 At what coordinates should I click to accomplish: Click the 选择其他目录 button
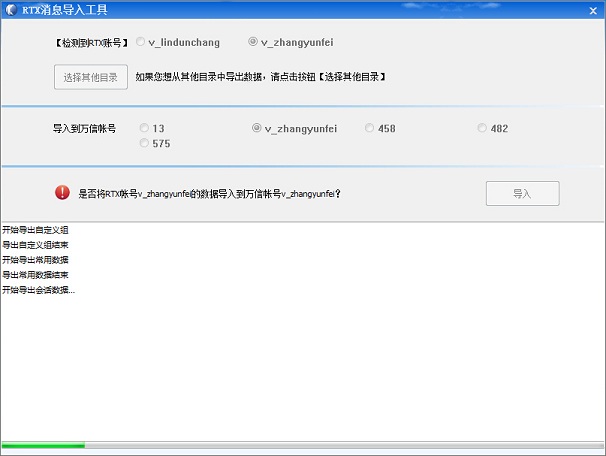91,77
